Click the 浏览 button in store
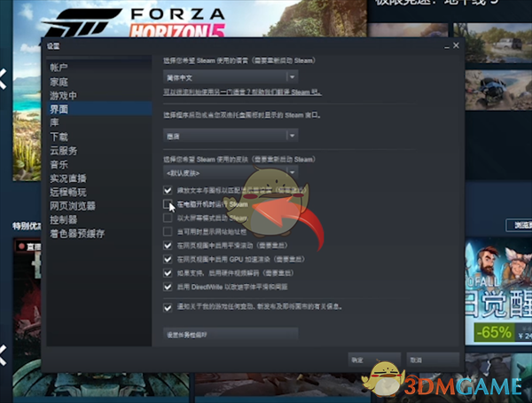Screen dimensions: 532x403 coord(519,225)
